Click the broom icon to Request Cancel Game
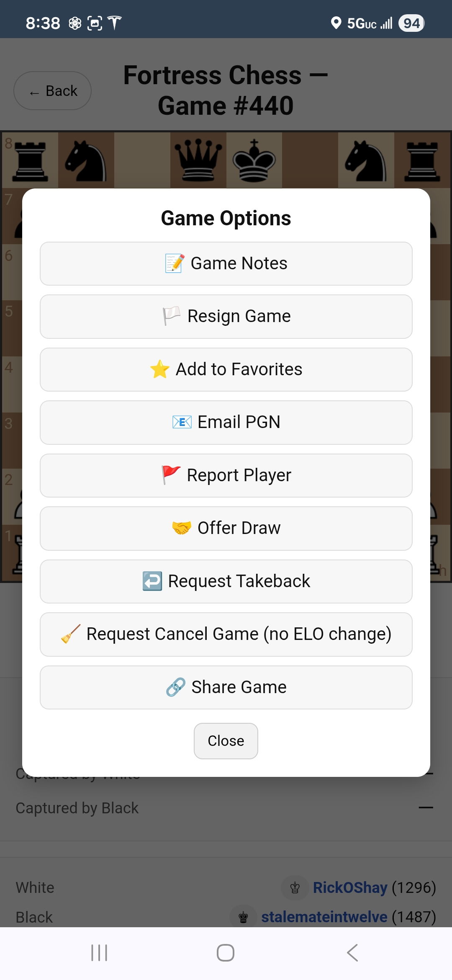The image size is (452, 980). click(x=70, y=633)
